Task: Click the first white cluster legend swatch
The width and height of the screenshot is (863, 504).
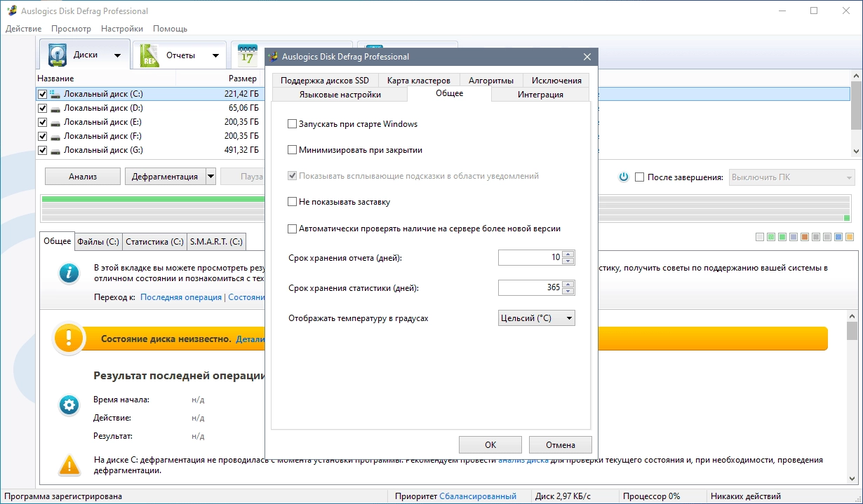Action: click(760, 238)
